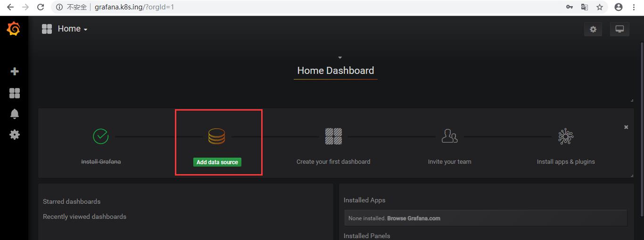Click the dashboard grid icon beside Home
The height and width of the screenshot is (240, 644).
(x=47, y=29)
